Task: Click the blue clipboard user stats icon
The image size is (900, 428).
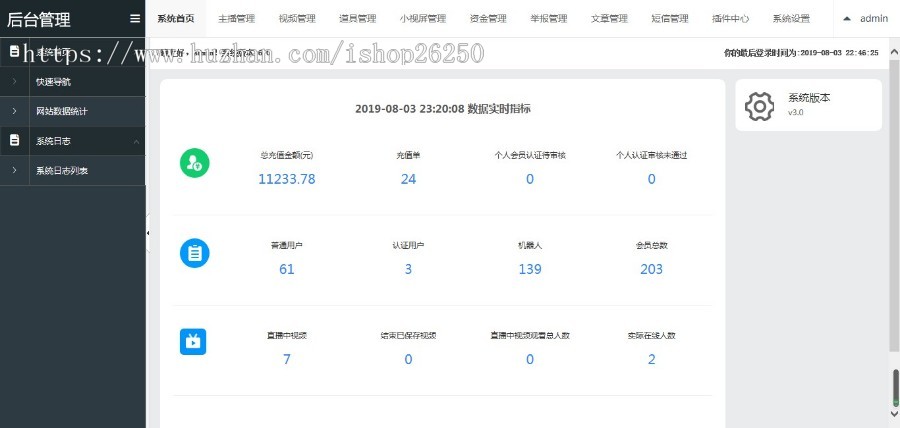Action: 193,252
